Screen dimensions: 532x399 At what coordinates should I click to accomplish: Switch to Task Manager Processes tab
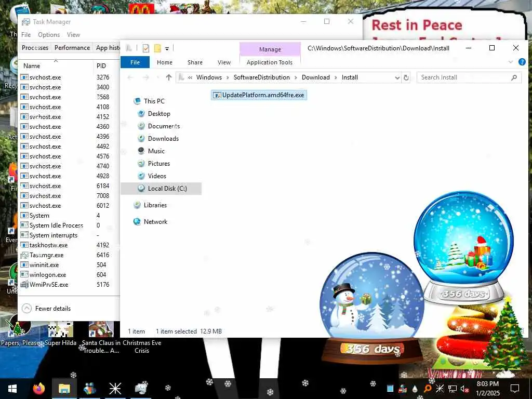pos(35,48)
